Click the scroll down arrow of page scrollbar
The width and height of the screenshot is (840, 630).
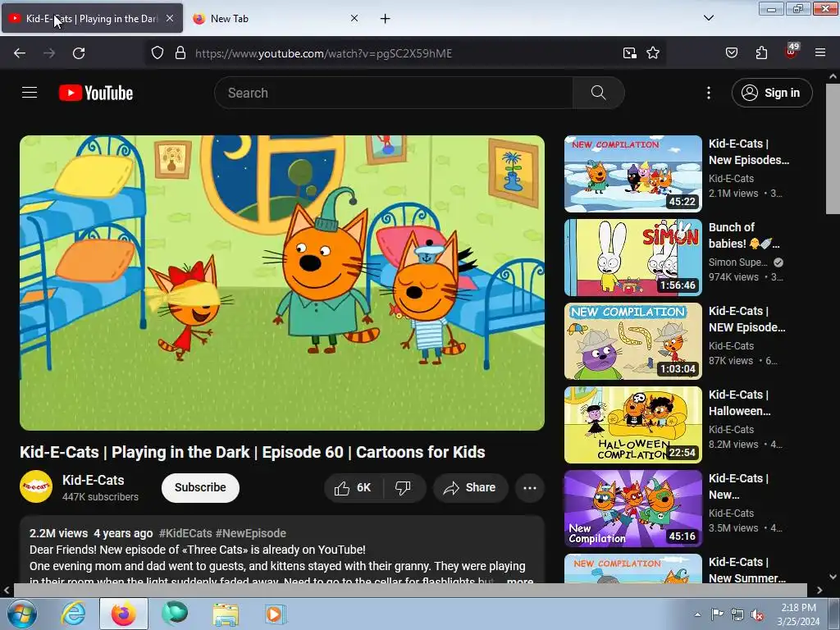coord(833,577)
